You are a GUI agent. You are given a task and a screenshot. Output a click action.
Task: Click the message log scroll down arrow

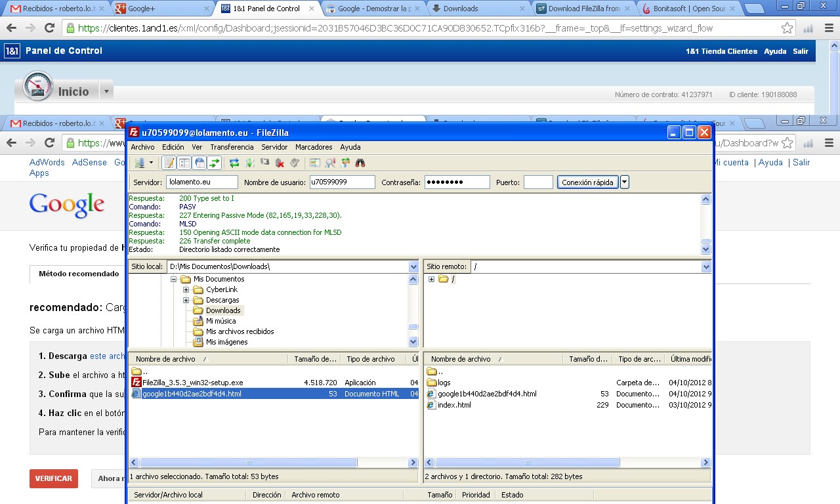[706, 249]
